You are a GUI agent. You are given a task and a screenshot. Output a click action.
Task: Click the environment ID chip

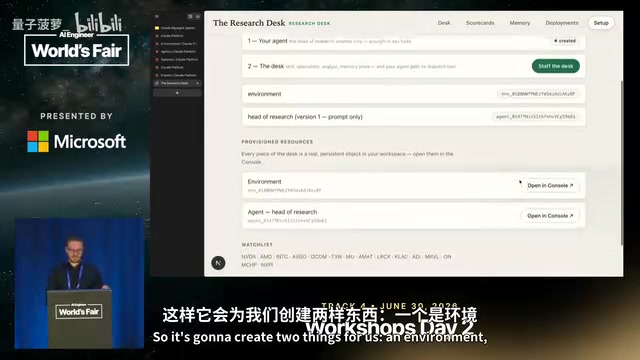[538, 94]
